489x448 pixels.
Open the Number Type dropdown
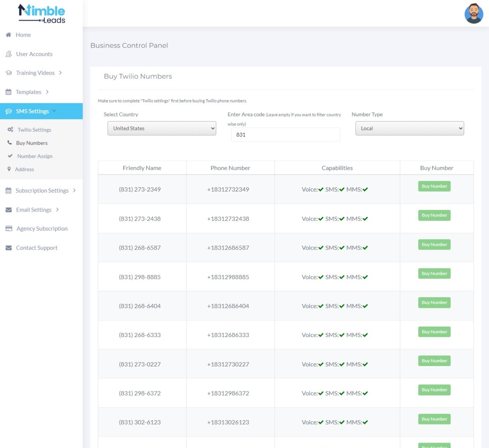[409, 128]
